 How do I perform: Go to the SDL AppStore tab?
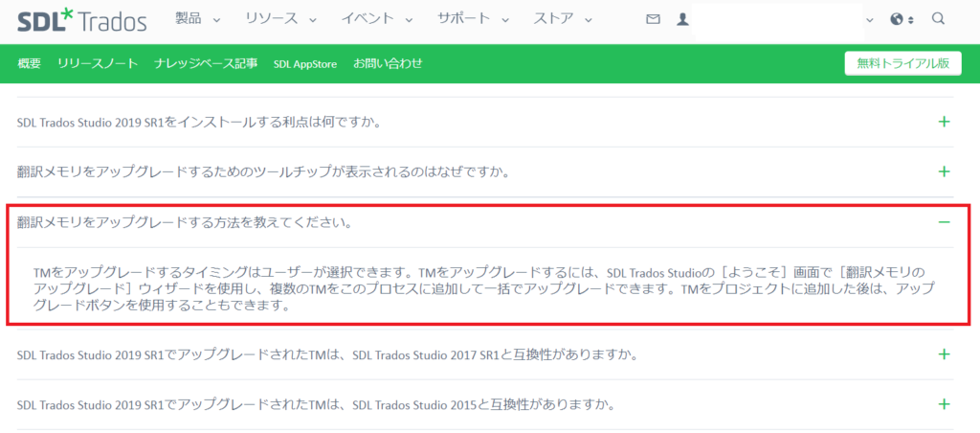coord(305,64)
